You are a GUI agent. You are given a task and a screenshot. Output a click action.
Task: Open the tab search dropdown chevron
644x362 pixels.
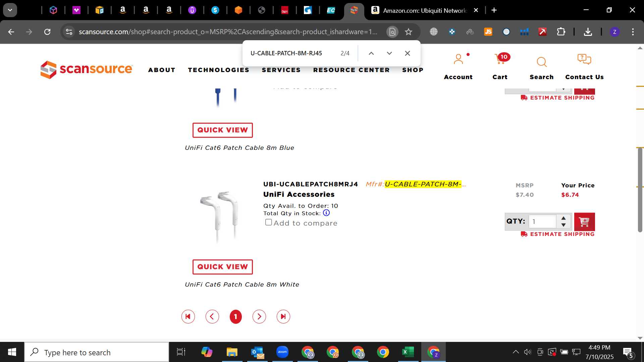click(10, 10)
